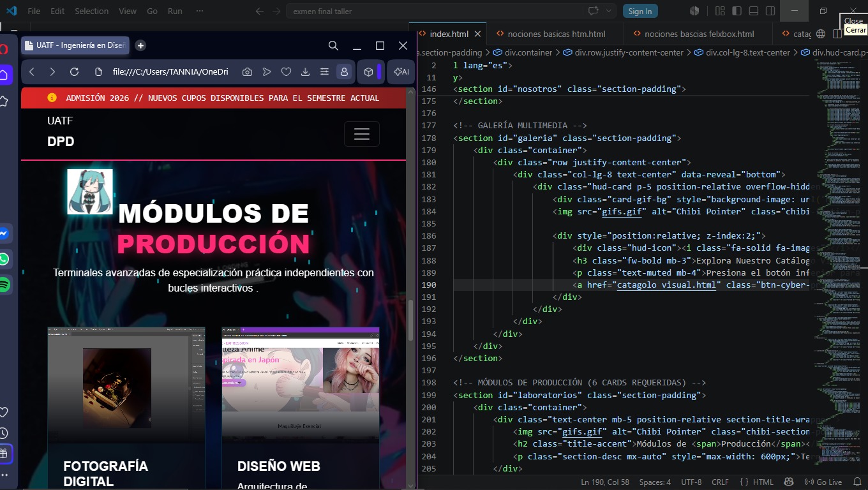Select the div.col-lg-8.text-center breadcrumb
Image resolution: width=868 pixels, height=490 pixels.
(742, 52)
